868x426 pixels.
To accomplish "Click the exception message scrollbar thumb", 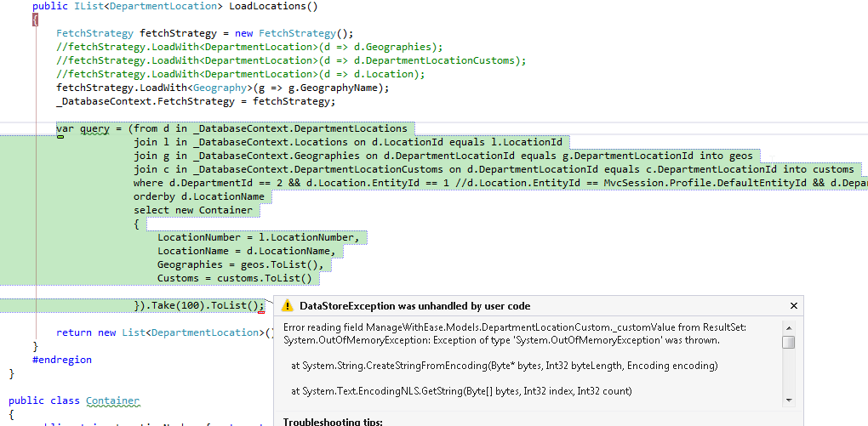I will point(788,342).
